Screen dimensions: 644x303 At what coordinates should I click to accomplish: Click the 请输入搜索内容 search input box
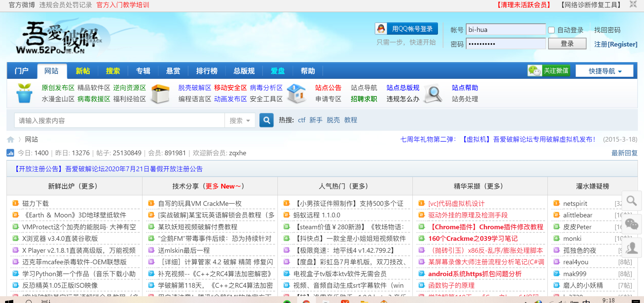click(x=119, y=121)
